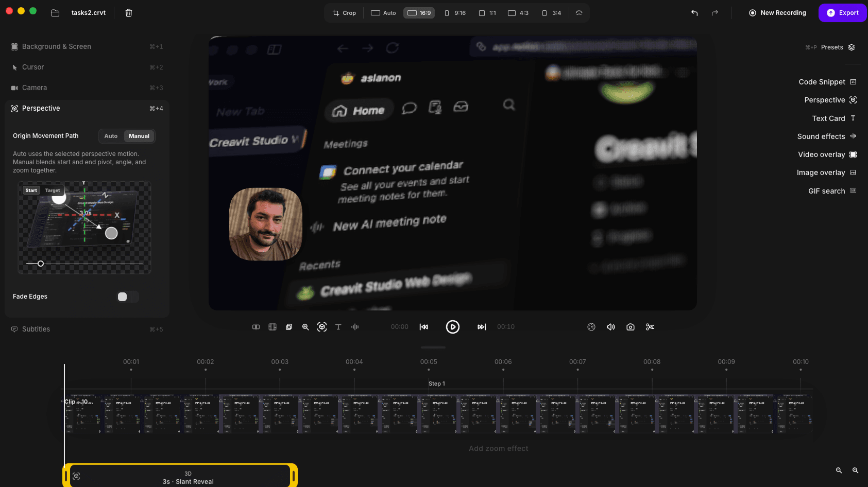Click the split clip icon

click(x=256, y=327)
